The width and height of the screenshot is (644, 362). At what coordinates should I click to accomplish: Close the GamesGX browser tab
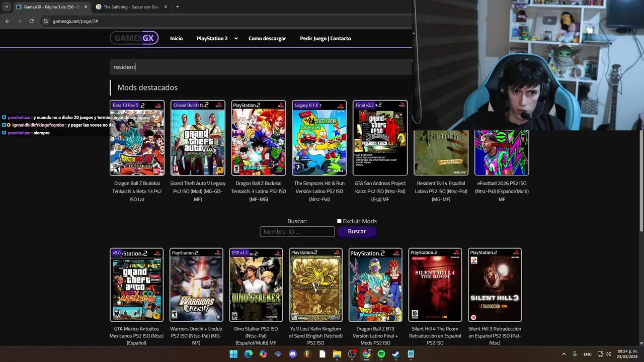click(x=85, y=7)
